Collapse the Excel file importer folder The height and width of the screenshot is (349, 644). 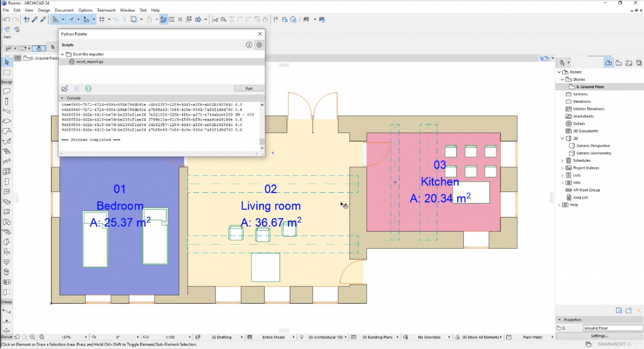pos(62,54)
